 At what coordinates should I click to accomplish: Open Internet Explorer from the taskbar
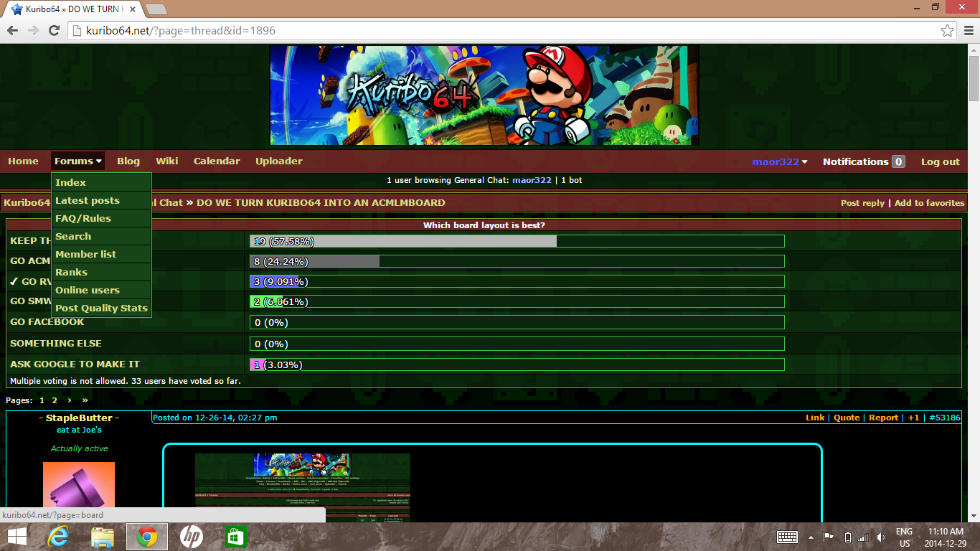[x=58, y=537]
